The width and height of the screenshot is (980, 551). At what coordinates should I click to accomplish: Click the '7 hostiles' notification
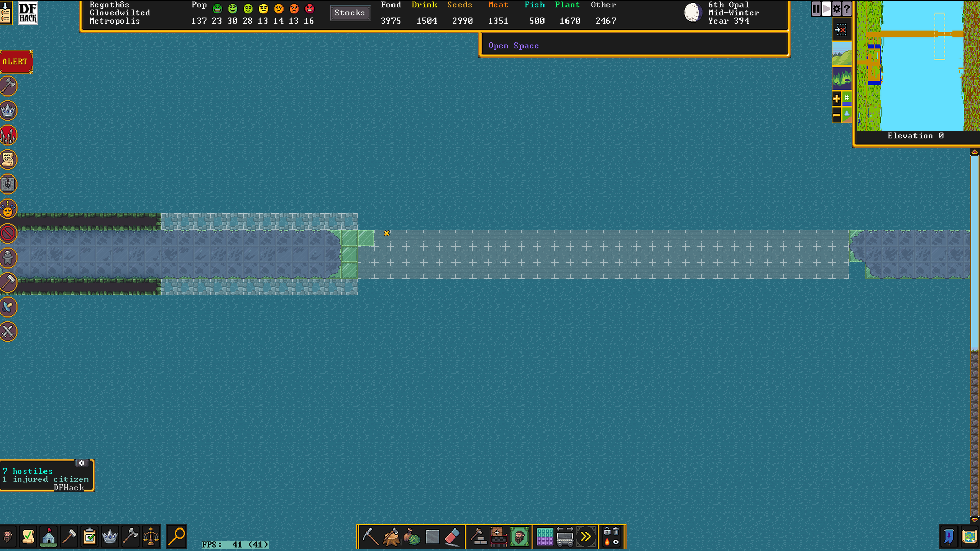point(28,471)
